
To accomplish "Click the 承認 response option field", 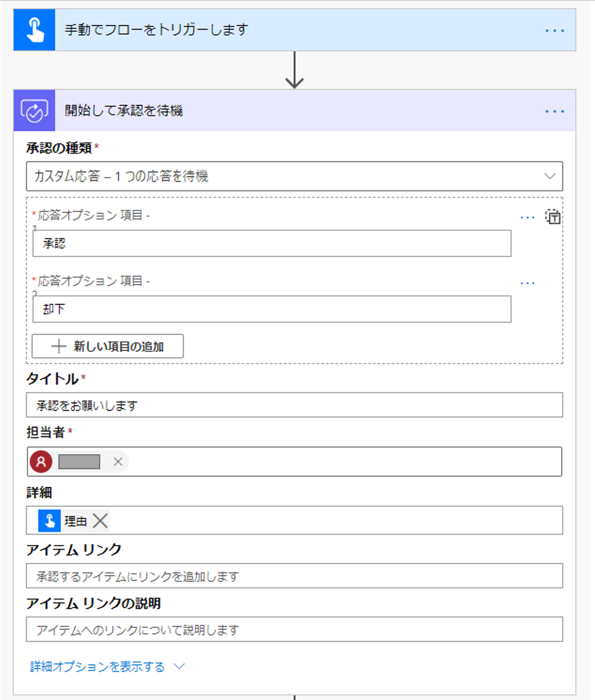I will 272,243.
